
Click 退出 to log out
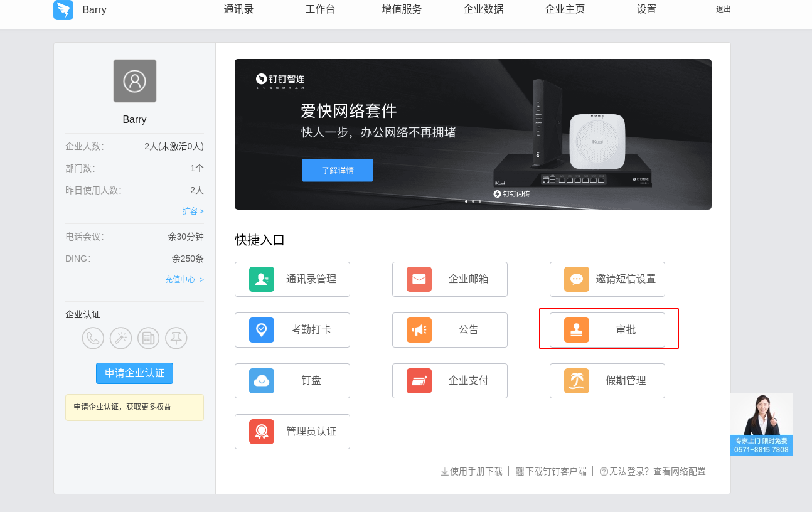pyautogui.click(x=724, y=9)
